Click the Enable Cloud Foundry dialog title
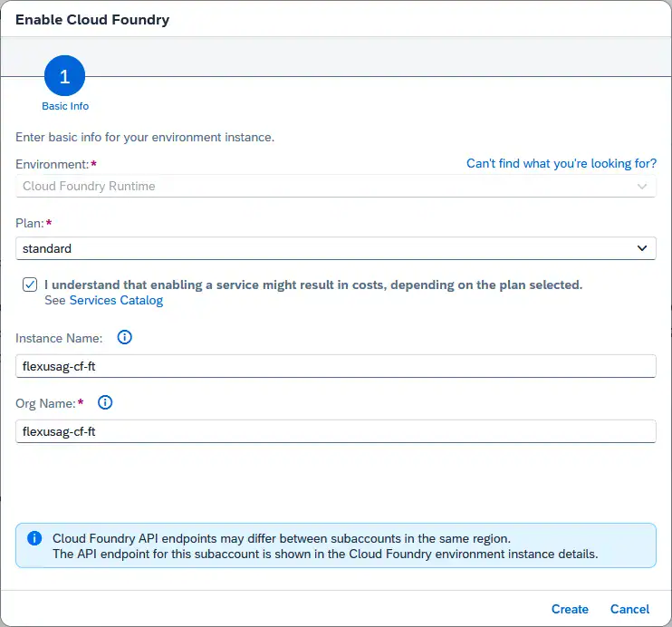This screenshot has height=627, width=672. click(x=92, y=19)
